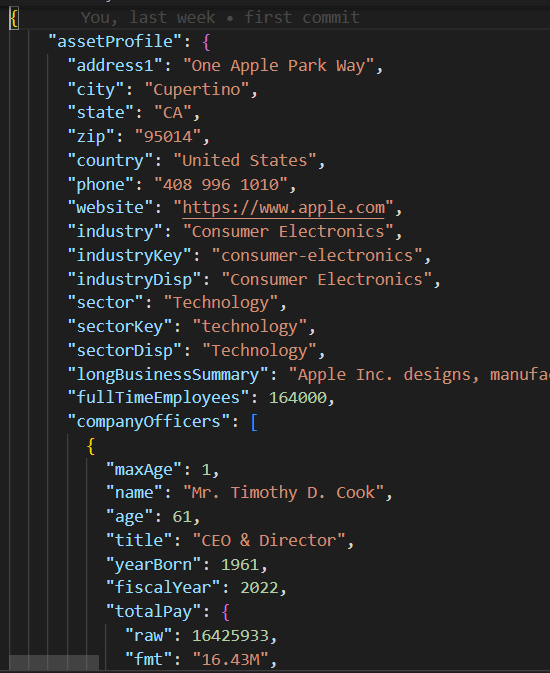The image size is (550, 673).
Task: Open the https://www.apple.com link
Action: pos(283,208)
